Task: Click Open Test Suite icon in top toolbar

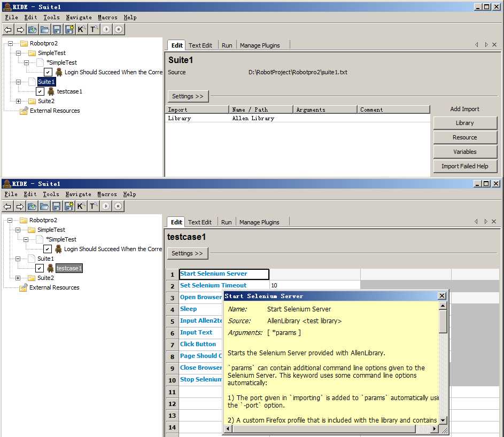Action: coord(32,30)
